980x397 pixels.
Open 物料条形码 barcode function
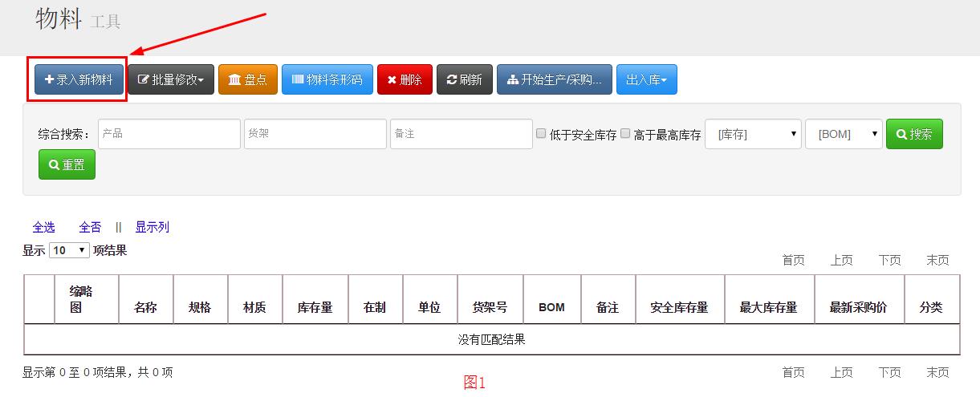tap(327, 79)
